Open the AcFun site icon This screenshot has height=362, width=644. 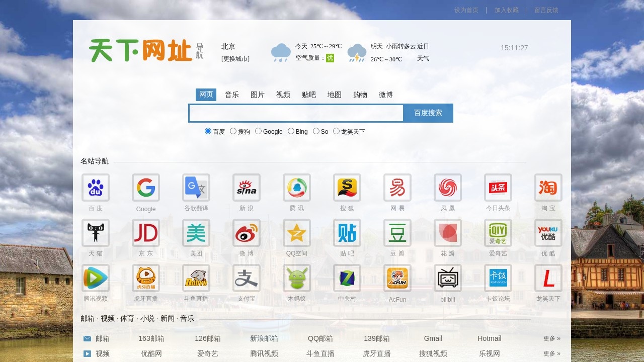[397, 278]
